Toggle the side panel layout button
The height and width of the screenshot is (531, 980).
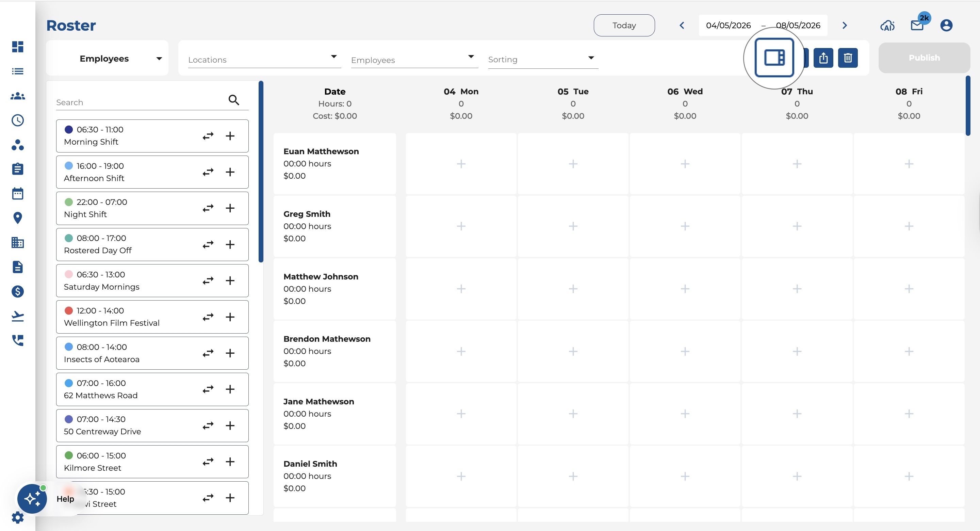[774, 58]
